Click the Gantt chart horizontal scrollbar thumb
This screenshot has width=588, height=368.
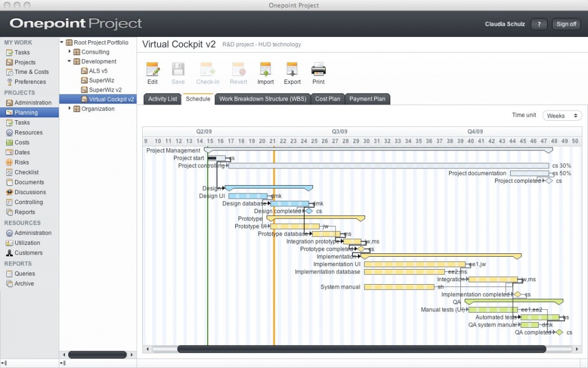[x=362, y=349]
